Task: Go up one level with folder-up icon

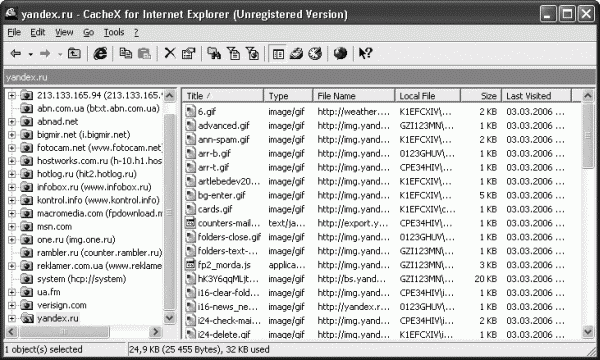Action: click(74, 53)
